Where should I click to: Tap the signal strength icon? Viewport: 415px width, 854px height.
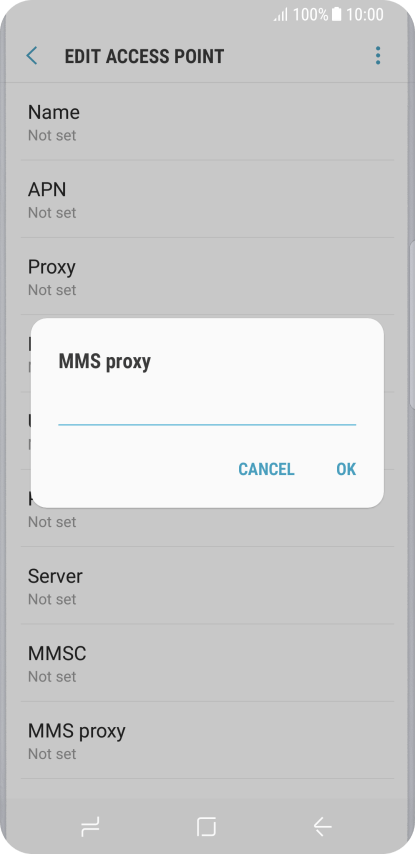click(280, 15)
